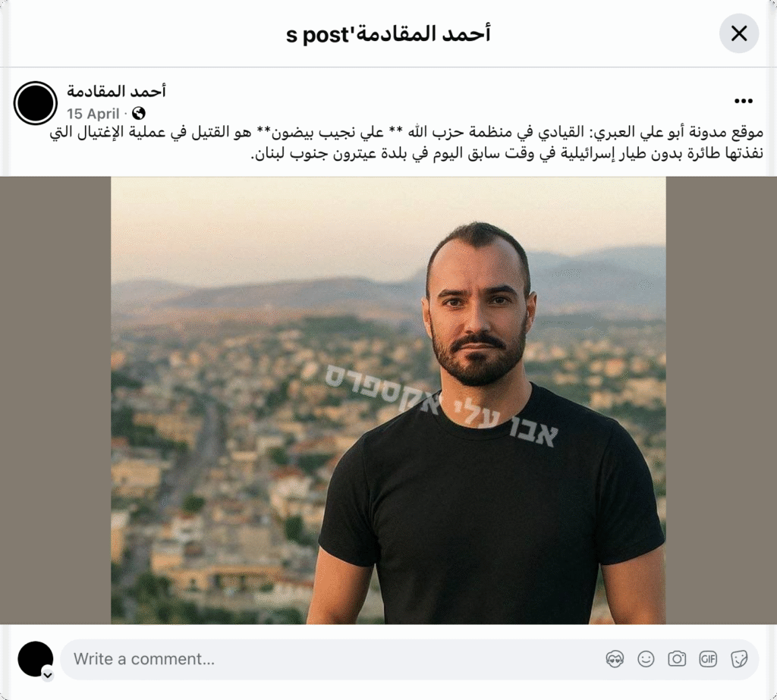Attach a photo with the camera icon
Image resolution: width=777 pixels, height=700 pixels.
[677, 659]
